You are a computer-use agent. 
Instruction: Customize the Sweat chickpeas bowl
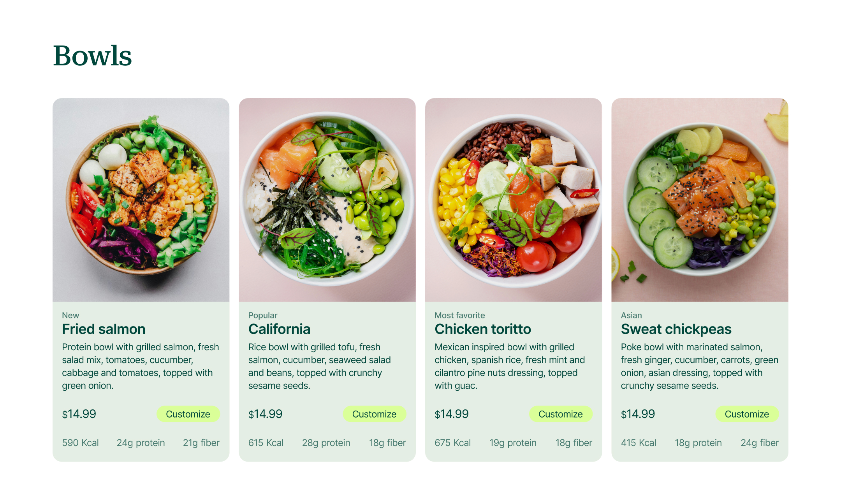click(747, 414)
